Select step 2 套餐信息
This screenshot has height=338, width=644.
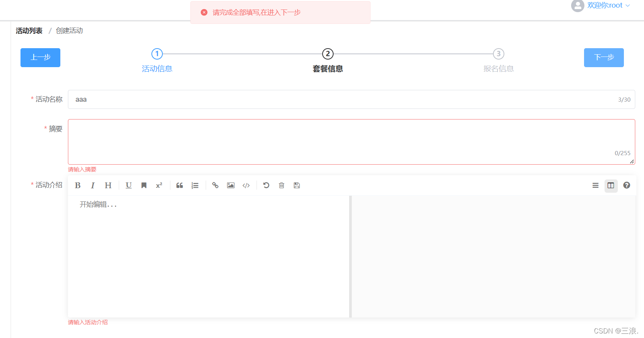tap(328, 69)
